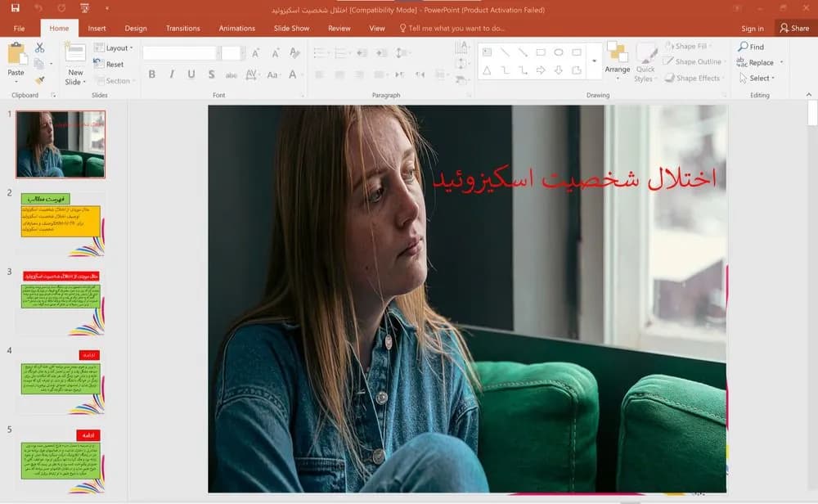
Task: Undo the last action
Action: tap(38, 8)
